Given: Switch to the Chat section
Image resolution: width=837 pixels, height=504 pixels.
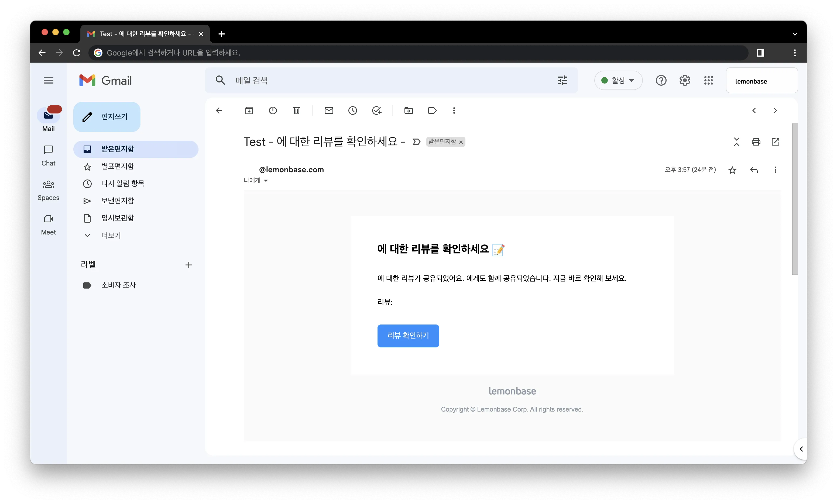Looking at the screenshot, I should [48, 156].
